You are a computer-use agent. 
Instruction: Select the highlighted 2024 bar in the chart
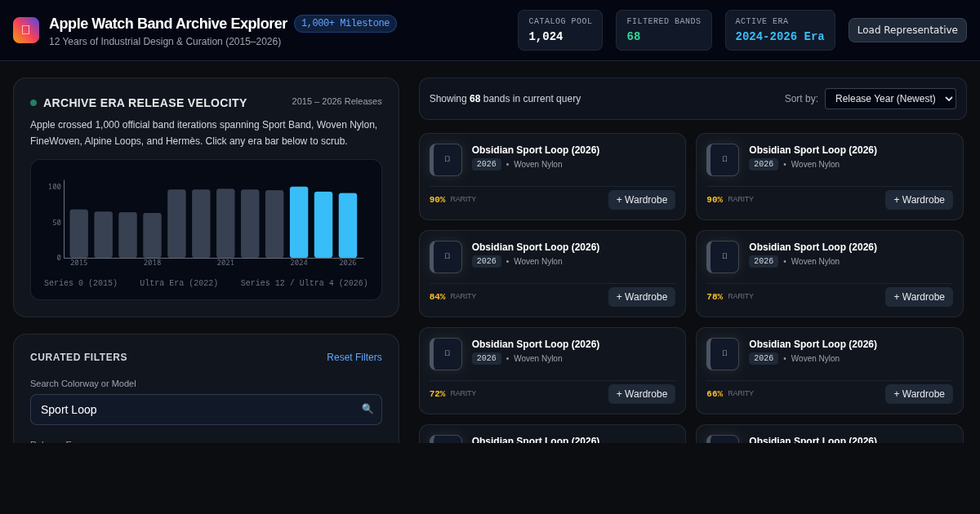click(x=299, y=222)
